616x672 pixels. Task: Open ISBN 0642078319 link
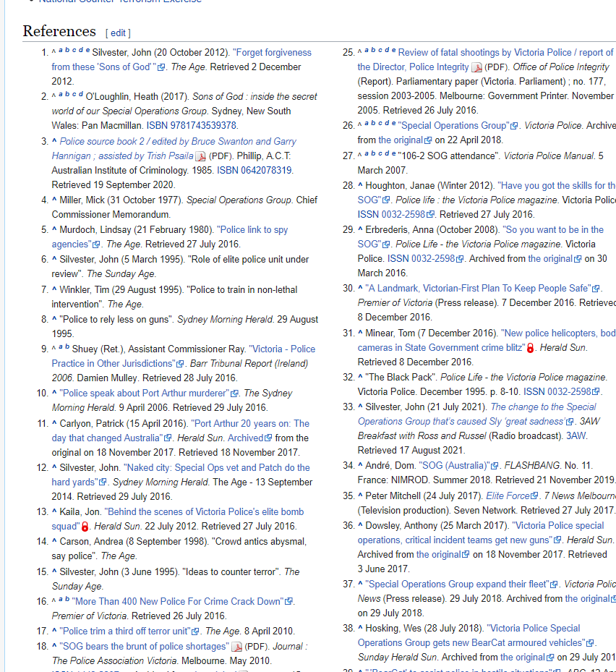[x=254, y=170]
